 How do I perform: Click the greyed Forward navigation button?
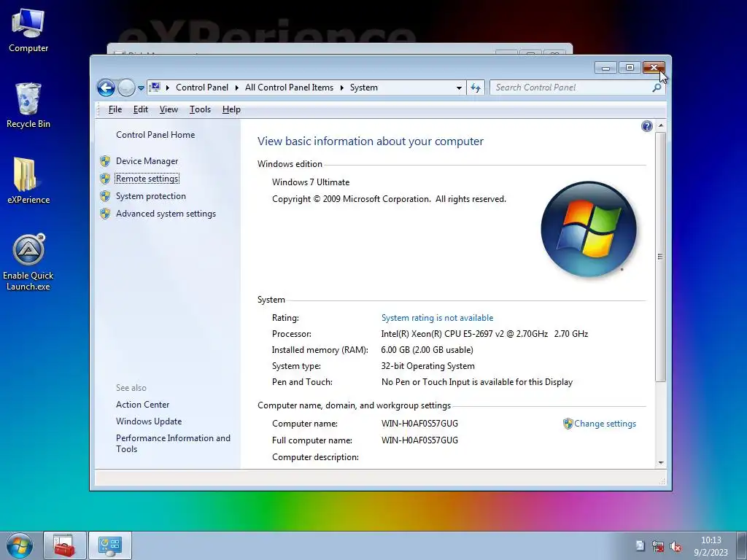126,87
